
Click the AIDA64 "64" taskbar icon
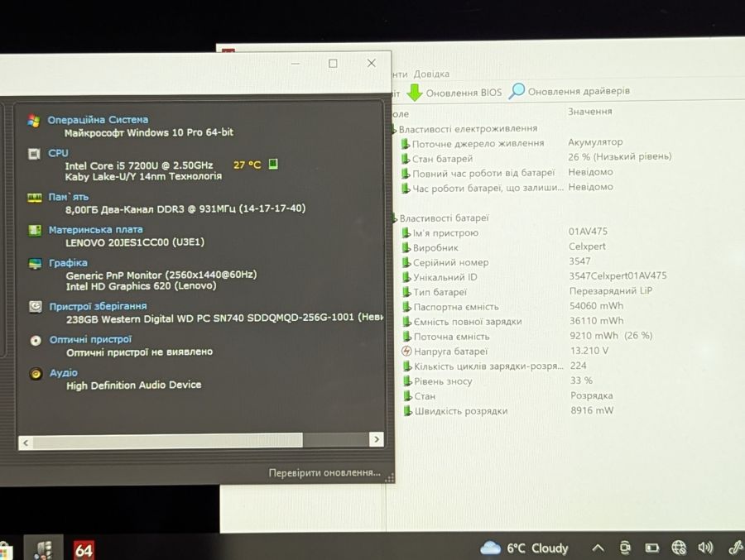(84, 550)
